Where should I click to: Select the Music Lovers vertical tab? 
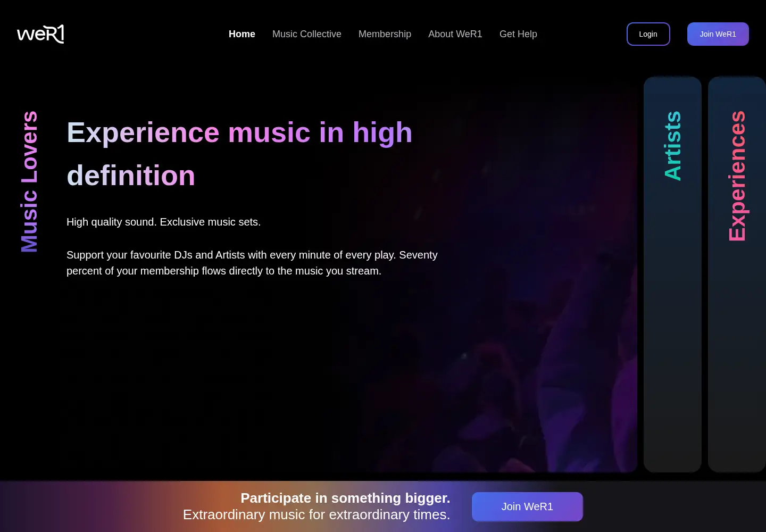click(29, 181)
